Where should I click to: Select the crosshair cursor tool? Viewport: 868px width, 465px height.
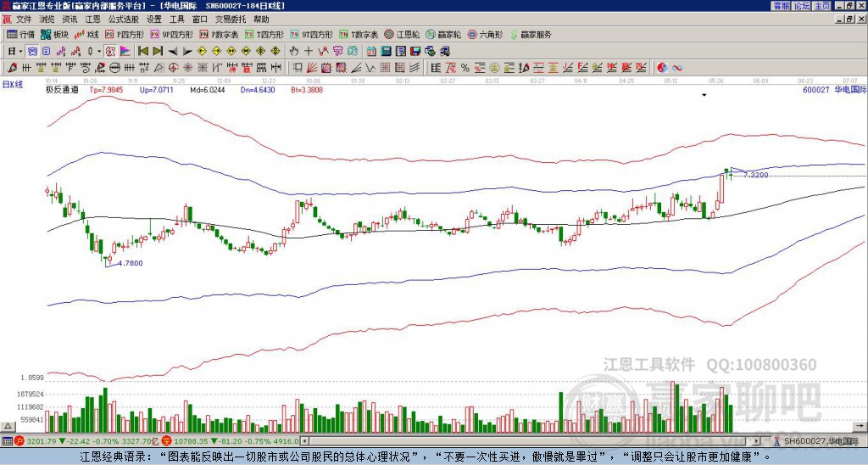pos(309,52)
